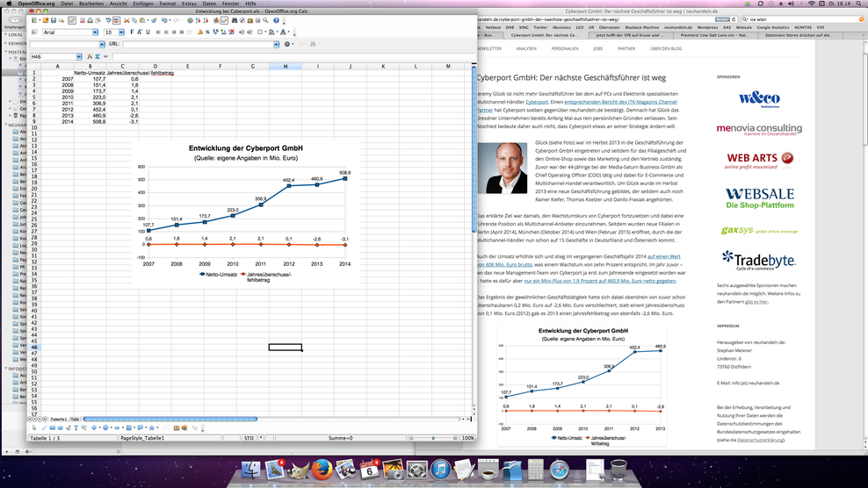Open the Function Wizard fx icon
The height and width of the screenshot is (488, 868).
89,56
